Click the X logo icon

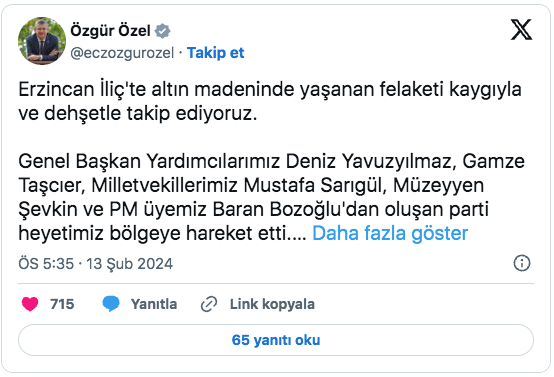point(521,30)
